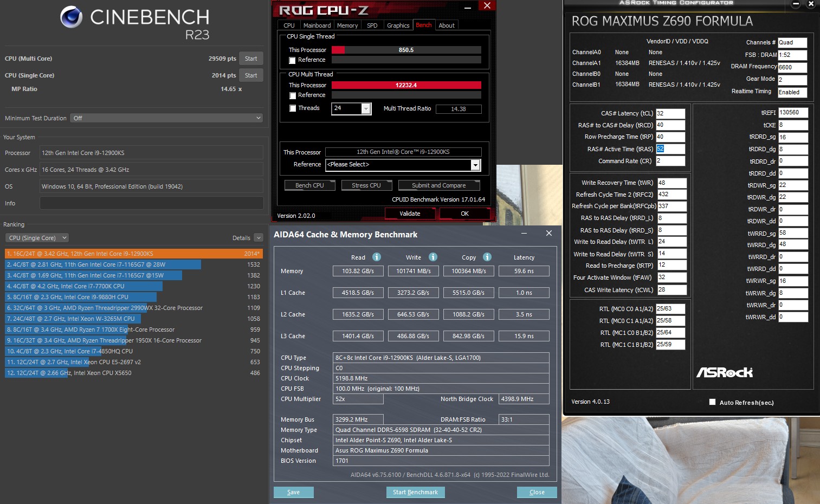Start the Cinebench CPU (Single Core) test
Viewport: 820px width, 504px height.
coord(251,75)
